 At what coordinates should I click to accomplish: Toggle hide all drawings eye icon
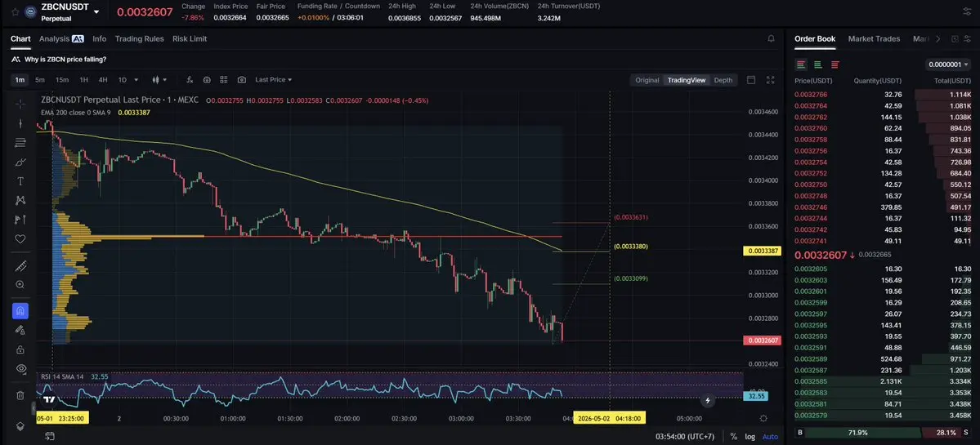[20, 369]
